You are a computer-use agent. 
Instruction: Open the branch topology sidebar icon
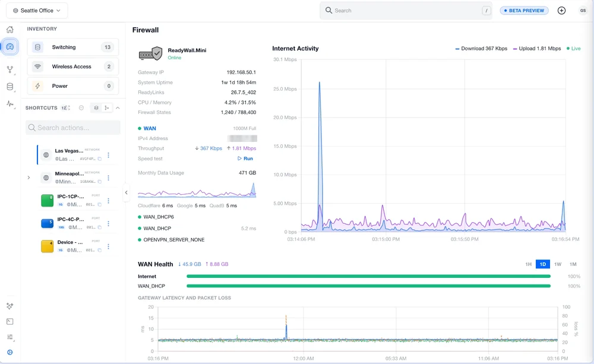pyautogui.click(x=10, y=69)
